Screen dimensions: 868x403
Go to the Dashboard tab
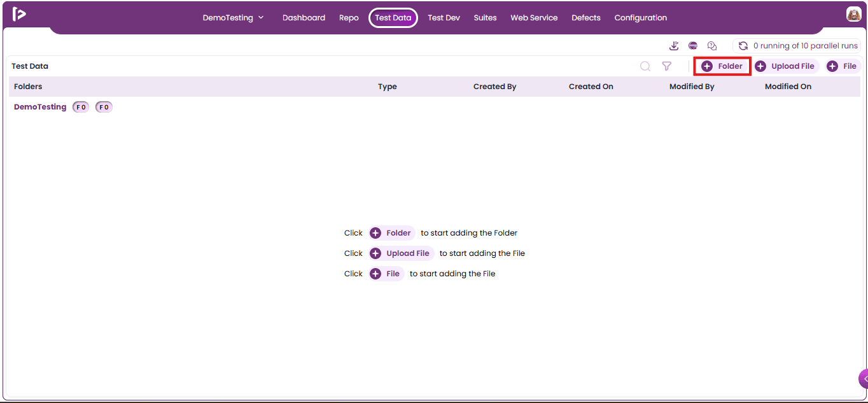pos(304,18)
